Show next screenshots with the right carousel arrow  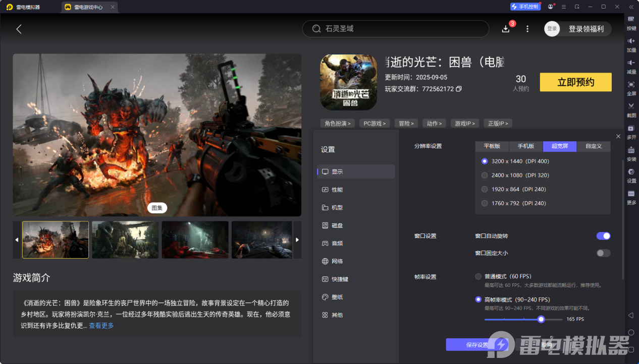pos(297,240)
